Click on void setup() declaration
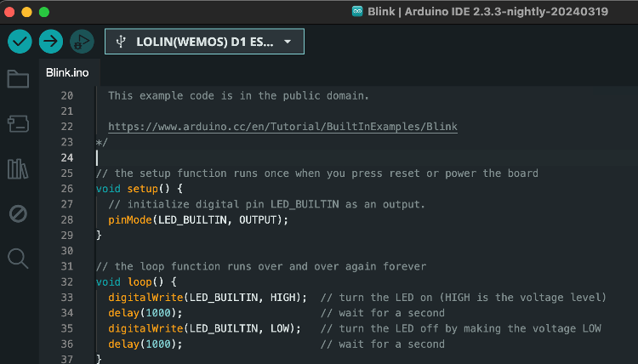This screenshot has width=638, height=364. [x=140, y=189]
